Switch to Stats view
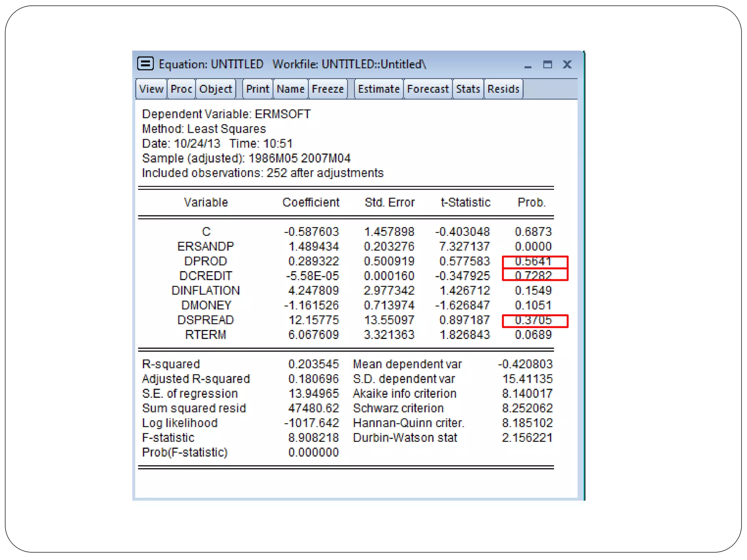The height and width of the screenshot is (560, 747). coord(468,89)
